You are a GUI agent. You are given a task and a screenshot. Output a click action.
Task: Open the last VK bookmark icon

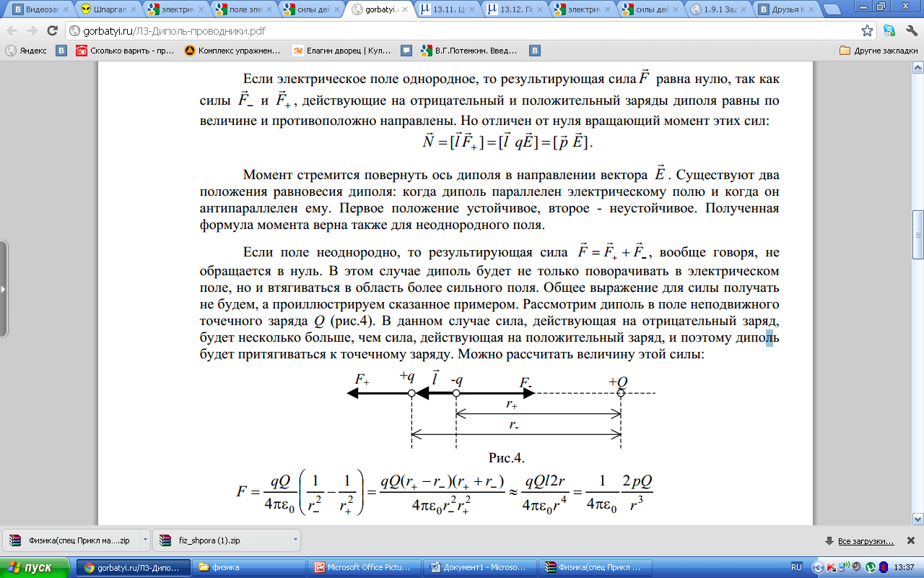coord(535,51)
